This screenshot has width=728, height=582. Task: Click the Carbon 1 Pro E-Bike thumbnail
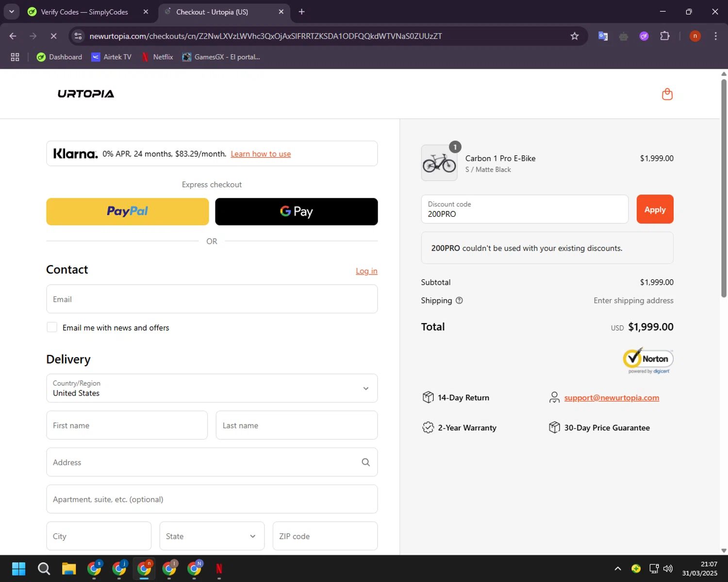(439, 163)
